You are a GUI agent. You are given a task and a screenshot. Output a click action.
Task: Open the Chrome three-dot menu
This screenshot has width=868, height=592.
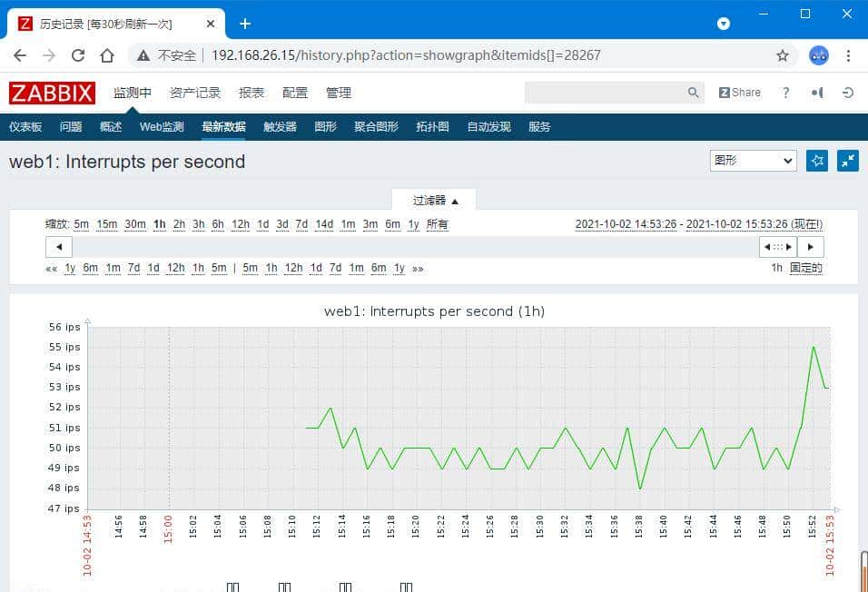pyautogui.click(x=850, y=55)
